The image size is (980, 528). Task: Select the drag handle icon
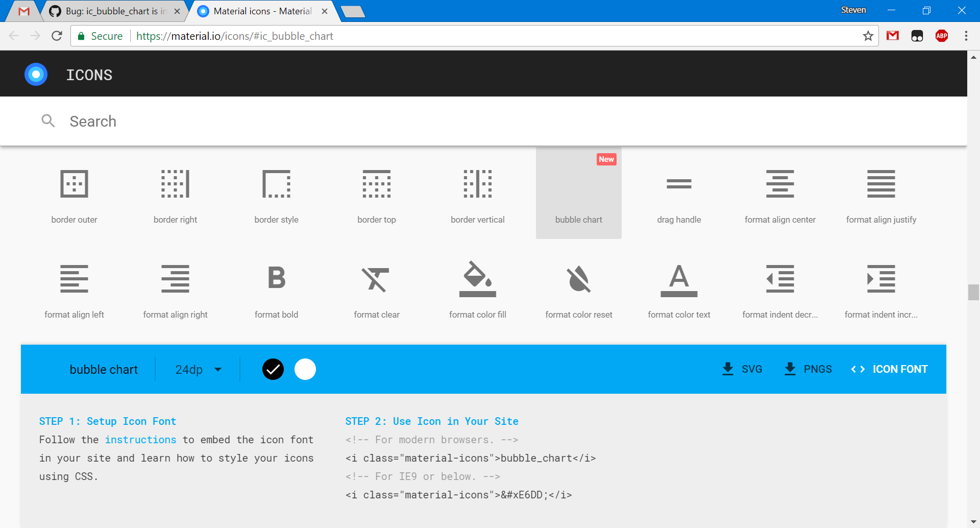(x=679, y=184)
